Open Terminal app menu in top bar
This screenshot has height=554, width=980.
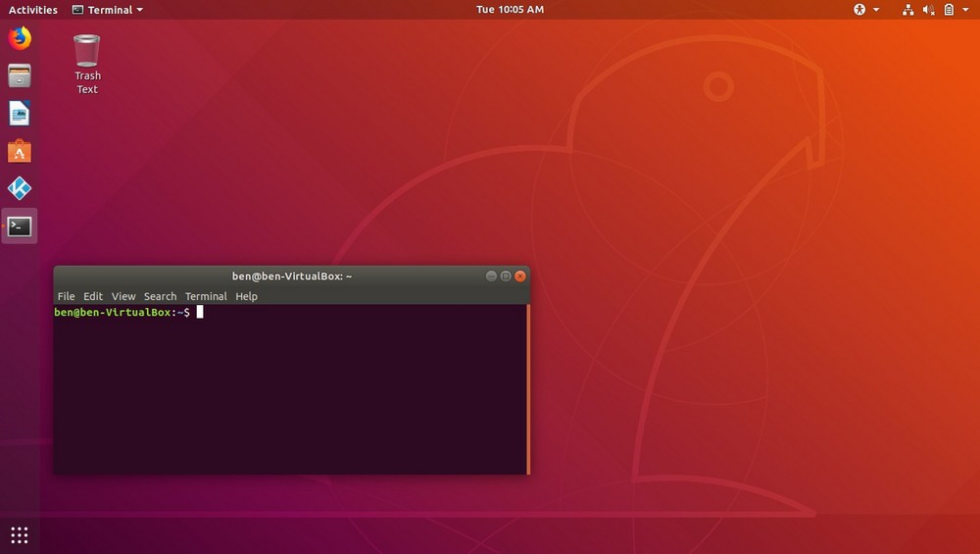click(108, 10)
